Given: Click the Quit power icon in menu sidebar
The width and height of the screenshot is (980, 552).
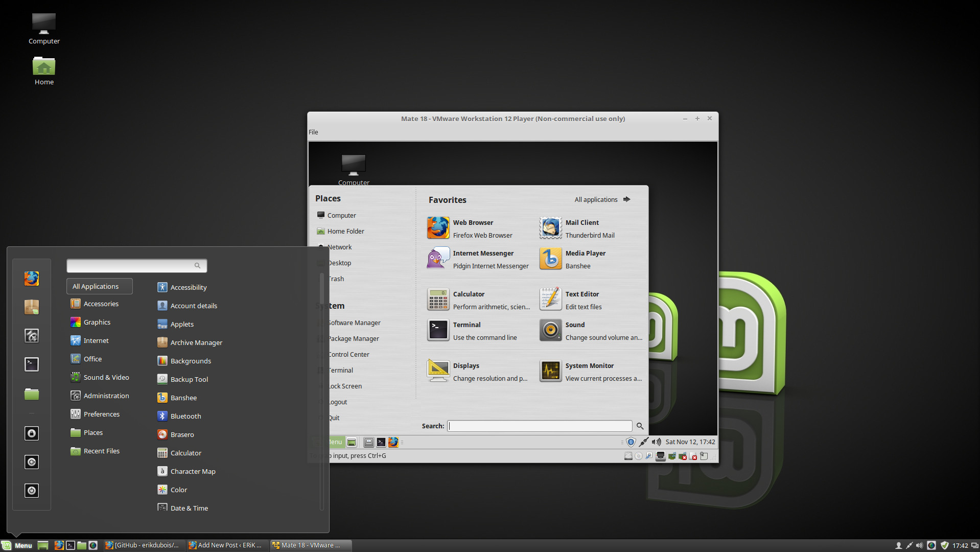Looking at the screenshot, I should pos(32,491).
